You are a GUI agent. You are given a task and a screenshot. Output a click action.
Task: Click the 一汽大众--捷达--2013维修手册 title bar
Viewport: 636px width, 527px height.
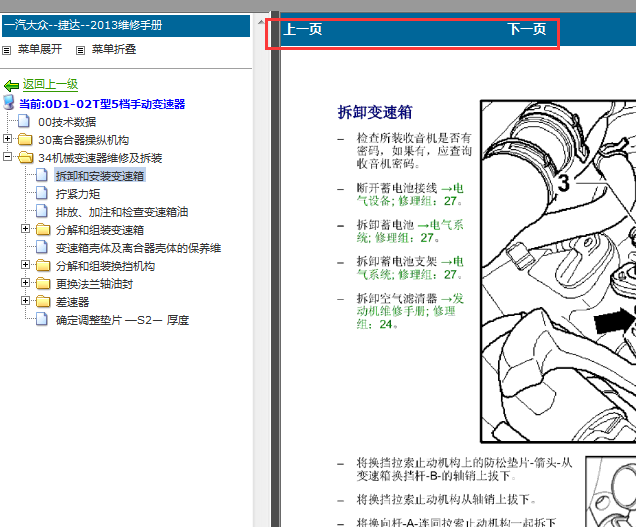126,26
